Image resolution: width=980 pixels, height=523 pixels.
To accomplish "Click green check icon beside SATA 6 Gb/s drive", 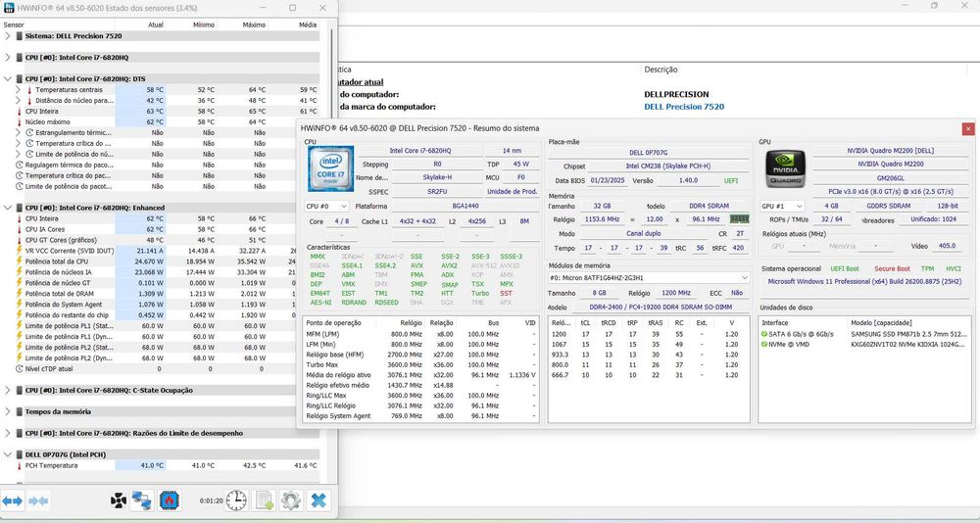I will click(764, 334).
